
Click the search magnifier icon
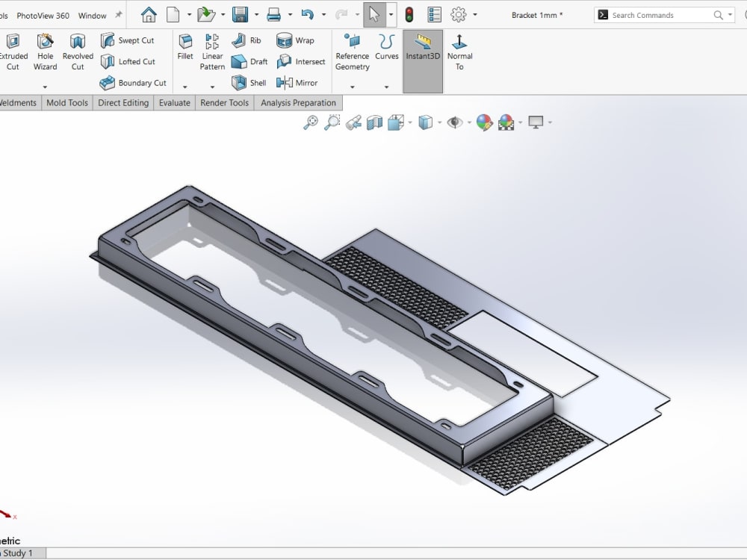pos(718,15)
